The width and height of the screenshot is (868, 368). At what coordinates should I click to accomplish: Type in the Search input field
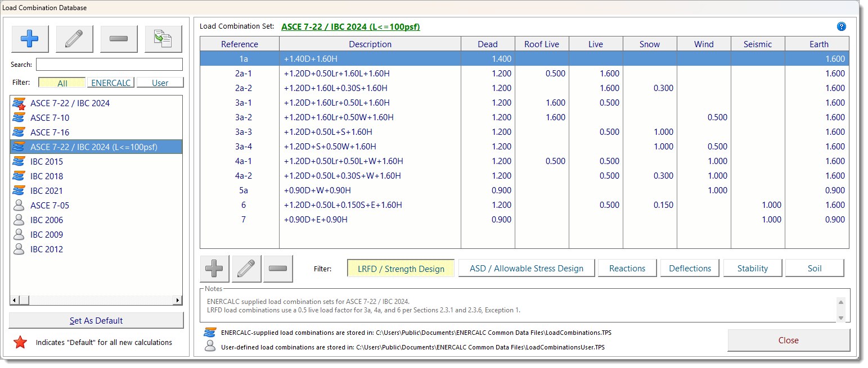tap(109, 65)
